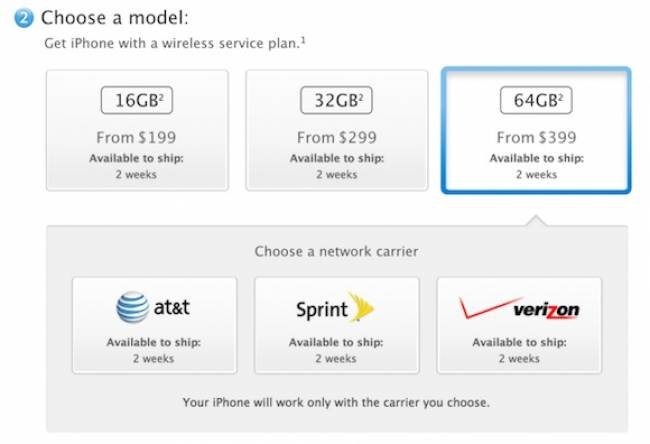Click the blue step 2 number badge
The height and width of the screenshot is (444, 650).
[x=24, y=18]
